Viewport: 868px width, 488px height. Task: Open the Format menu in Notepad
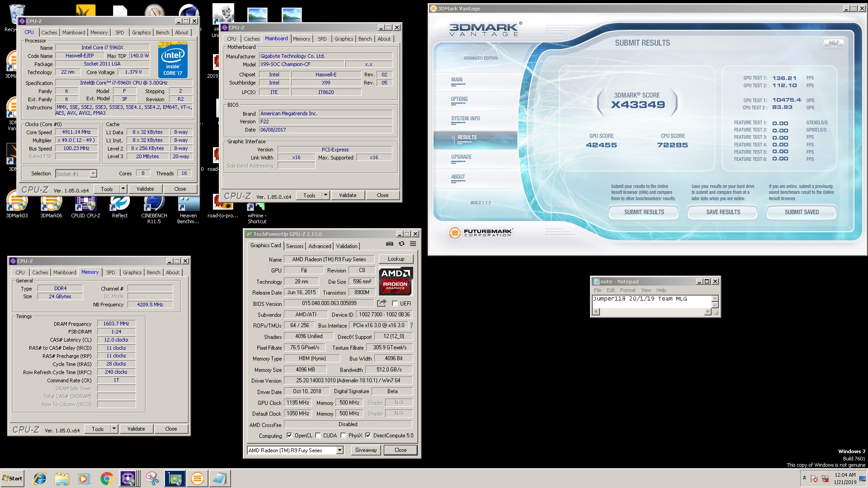pyautogui.click(x=627, y=290)
